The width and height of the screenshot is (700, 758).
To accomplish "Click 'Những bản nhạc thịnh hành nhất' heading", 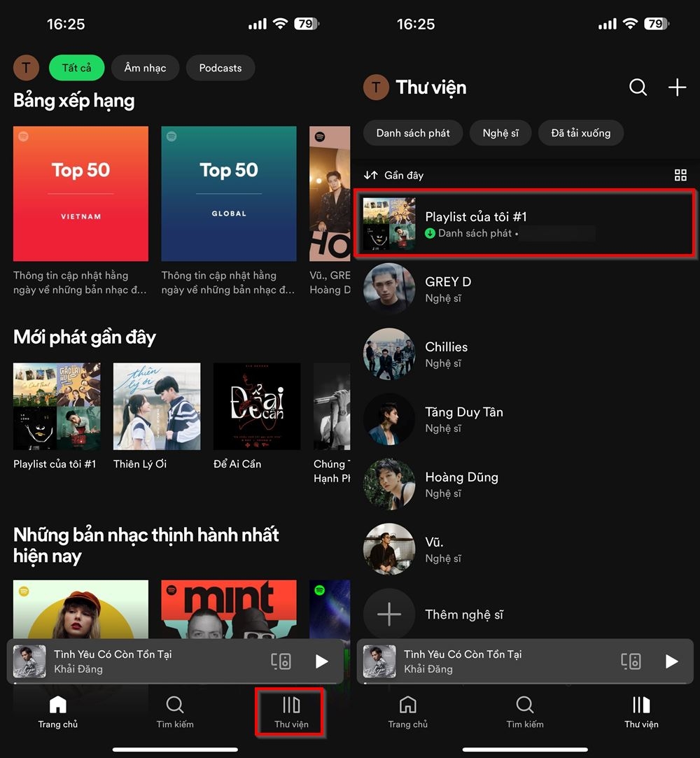I will click(146, 545).
